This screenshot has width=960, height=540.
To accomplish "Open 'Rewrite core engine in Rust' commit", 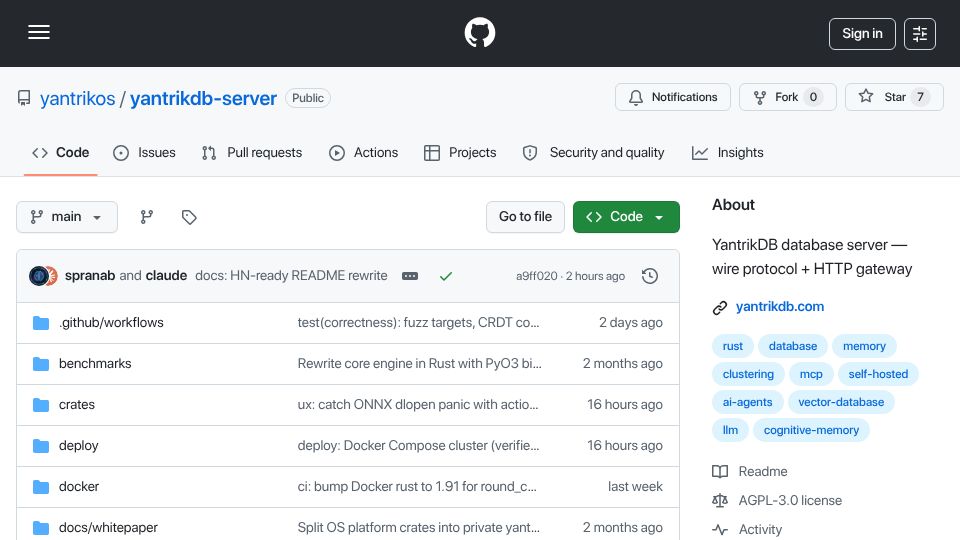I will pos(419,364).
